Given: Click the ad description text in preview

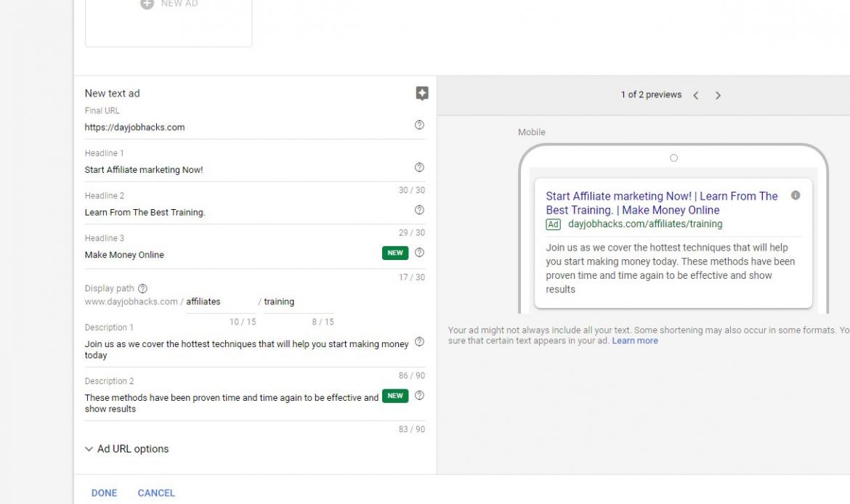Looking at the screenshot, I should coord(670,268).
